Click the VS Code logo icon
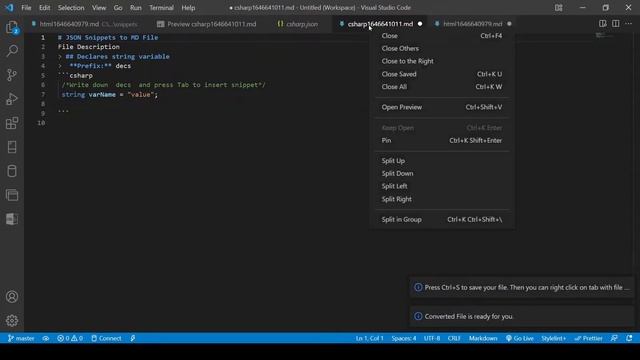The image size is (640, 360). coord(9,8)
